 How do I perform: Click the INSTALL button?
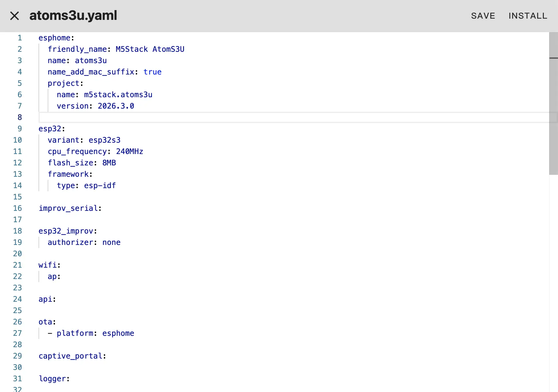point(528,16)
